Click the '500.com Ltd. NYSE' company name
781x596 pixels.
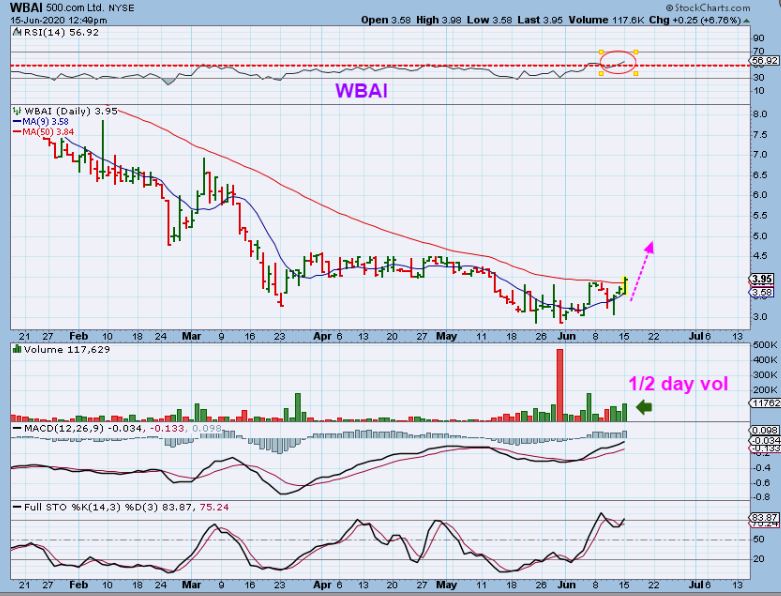pyautogui.click(x=89, y=8)
